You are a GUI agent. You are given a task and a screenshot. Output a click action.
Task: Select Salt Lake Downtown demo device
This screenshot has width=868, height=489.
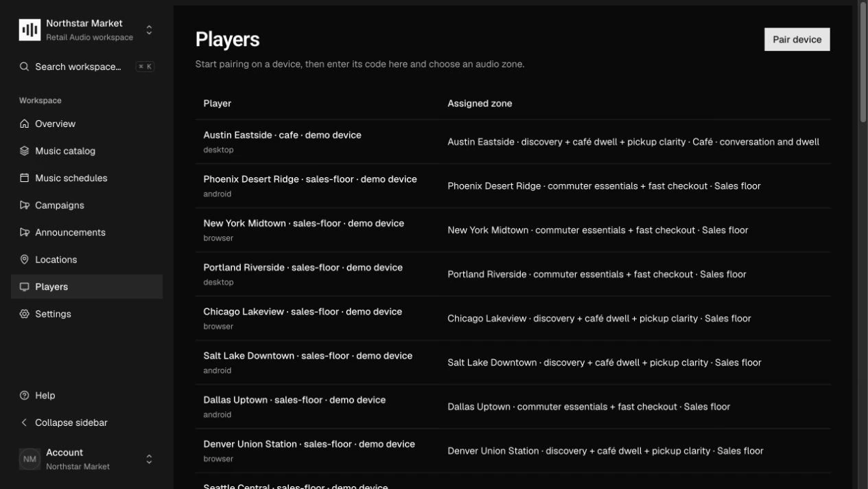[x=307, y=356]
